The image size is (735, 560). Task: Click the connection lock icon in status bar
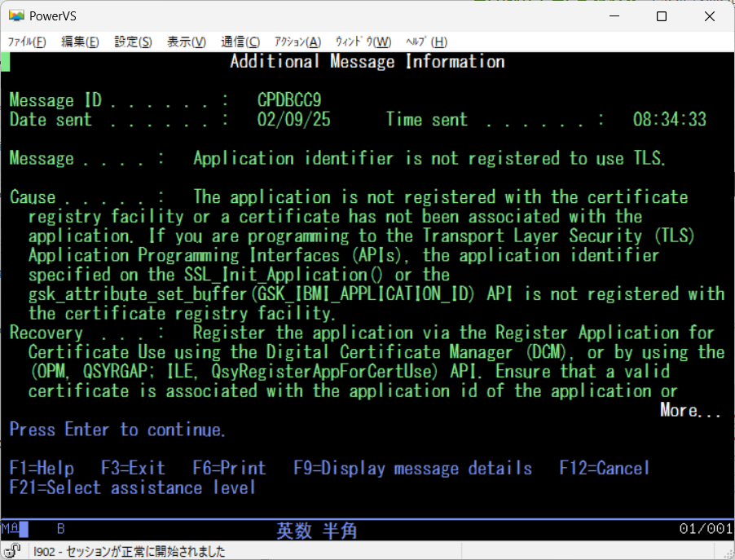[x=13, y=550]
